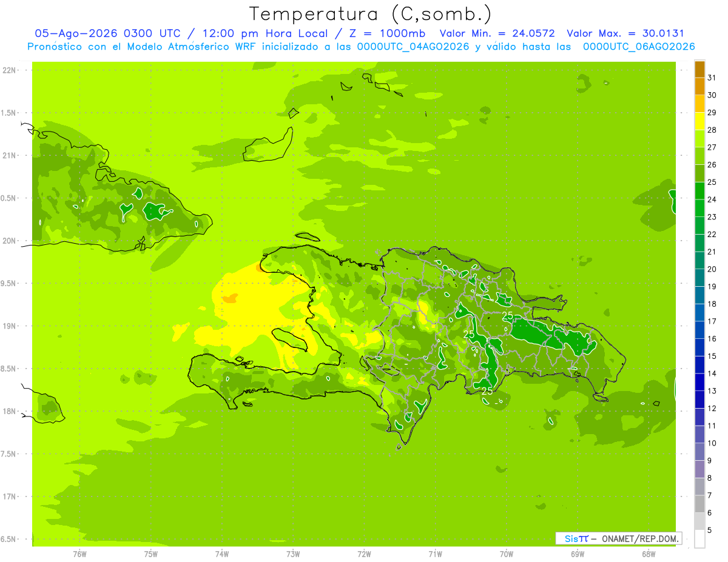This screenshot has width=728, height=562.
Task: Click the "Z = 1000mb" level text
Action: tap(388, 33)
